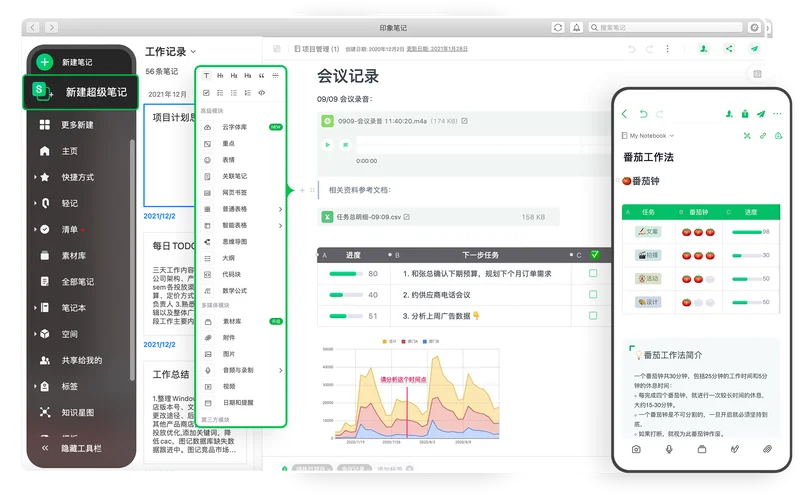This screenshot has height=500, width=810.
Task: Click the back arrow in title bar
Action: click(x=33, y=27)
